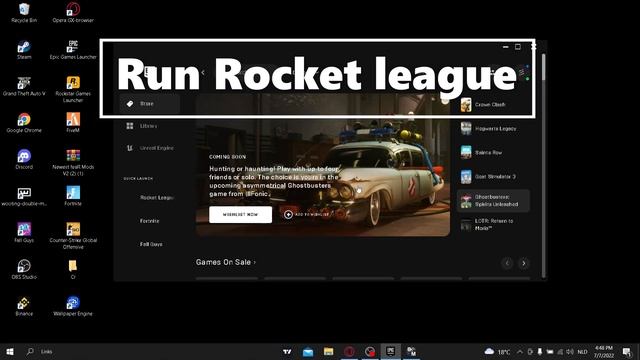
Task: Open the Recycle Bin desktop icon
Action: [x=24, y=12]
